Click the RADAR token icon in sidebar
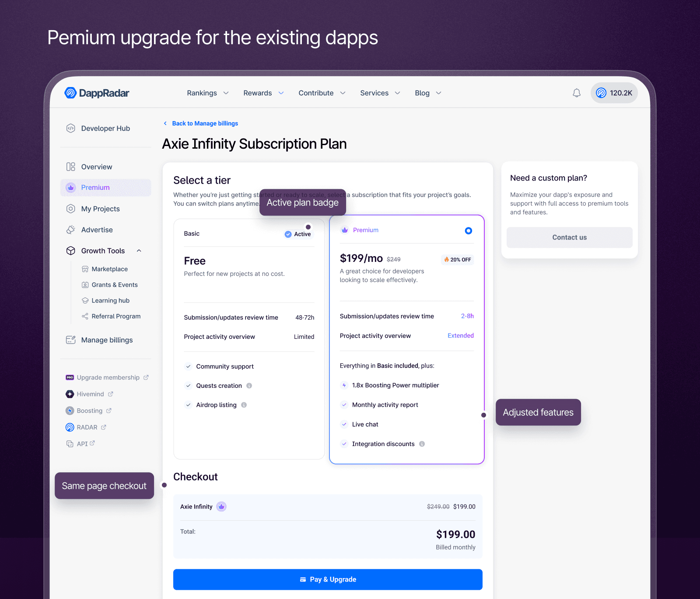This screenshot has width=700, height=599. pos(70,427)
